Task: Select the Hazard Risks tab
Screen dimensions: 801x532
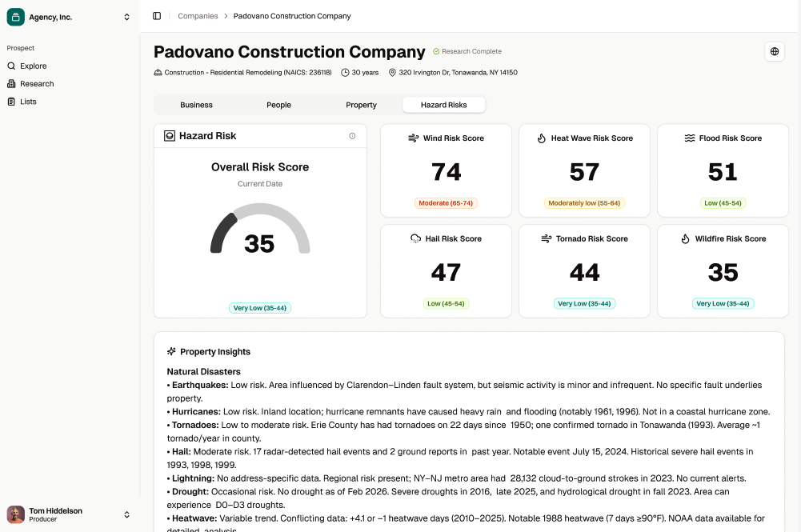Action: [x=443, y=105]
